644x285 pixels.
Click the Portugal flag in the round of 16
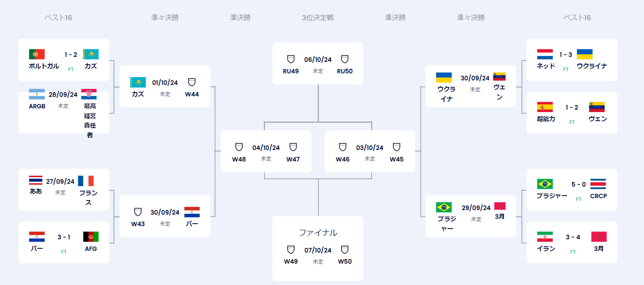37,54
